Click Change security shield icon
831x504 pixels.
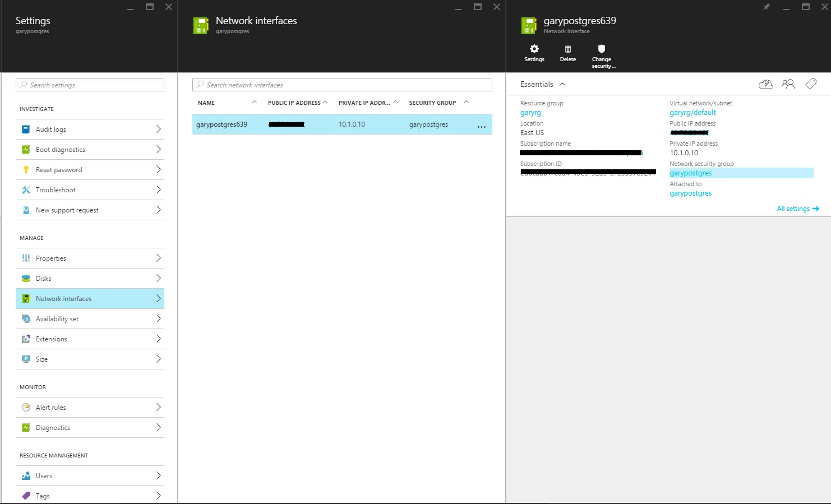pyautogui.click(x=602, y=49)
